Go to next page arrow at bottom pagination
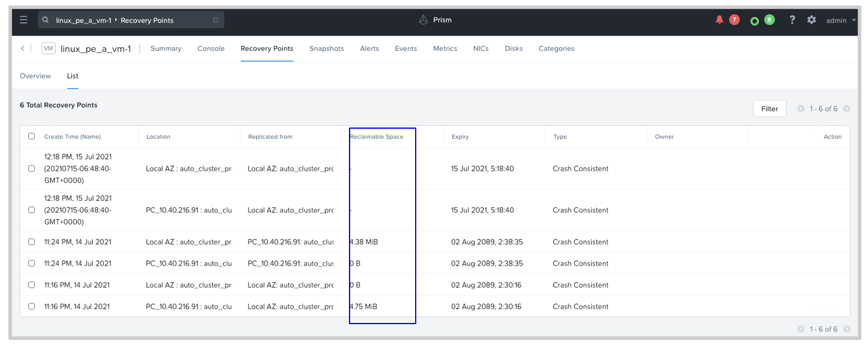 tap(847, 329)
